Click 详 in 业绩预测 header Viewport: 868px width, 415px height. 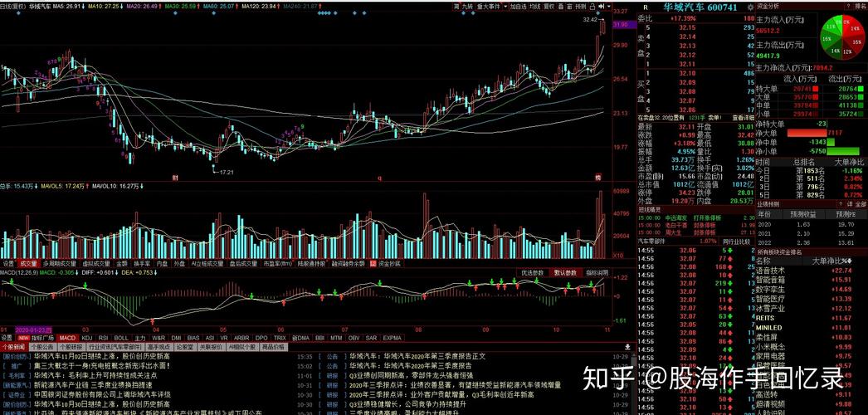tap(850, 203)
